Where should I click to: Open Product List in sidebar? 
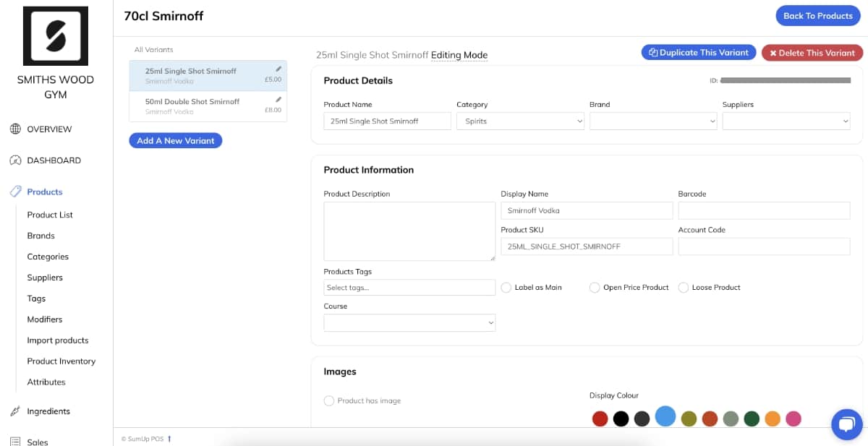tap(50, 215)
